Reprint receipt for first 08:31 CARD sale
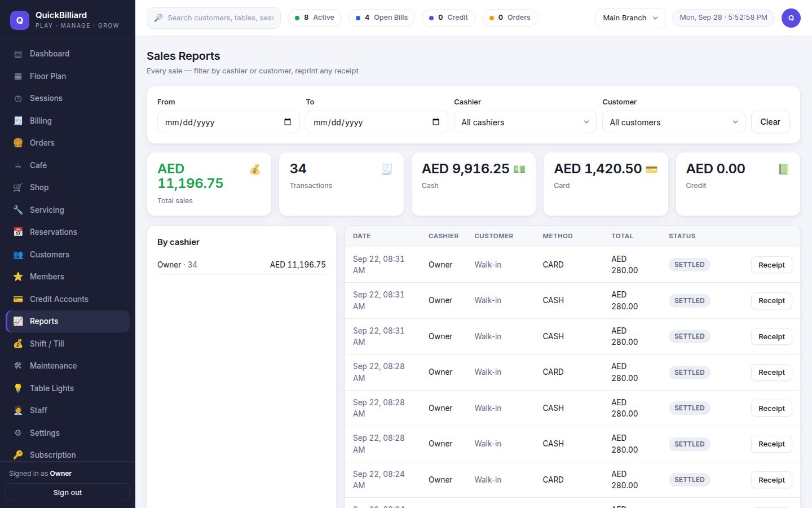Screen dimensions: 812x508 (x=771, y=265)
